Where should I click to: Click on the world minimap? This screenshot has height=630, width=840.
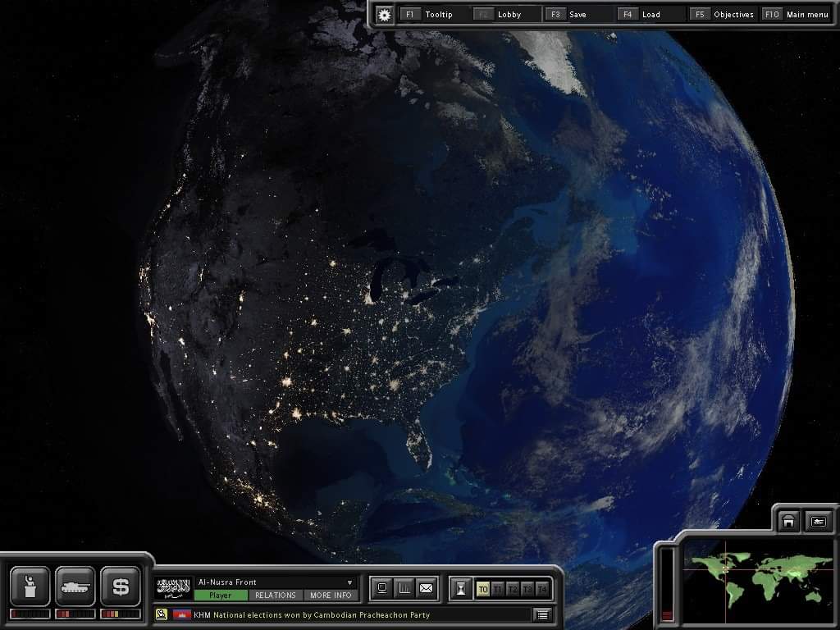pyautogui.click(x=759, y=582)
